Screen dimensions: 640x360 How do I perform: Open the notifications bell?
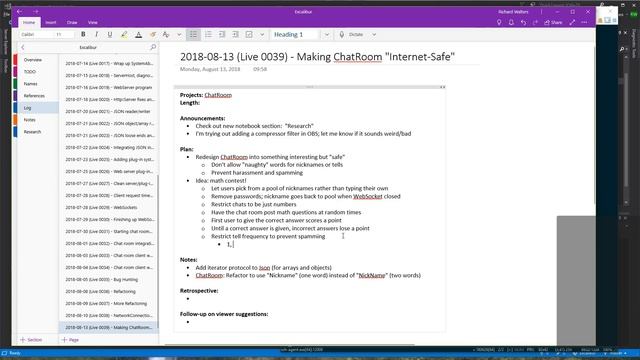pyautogui.click(x=511, y=22)
